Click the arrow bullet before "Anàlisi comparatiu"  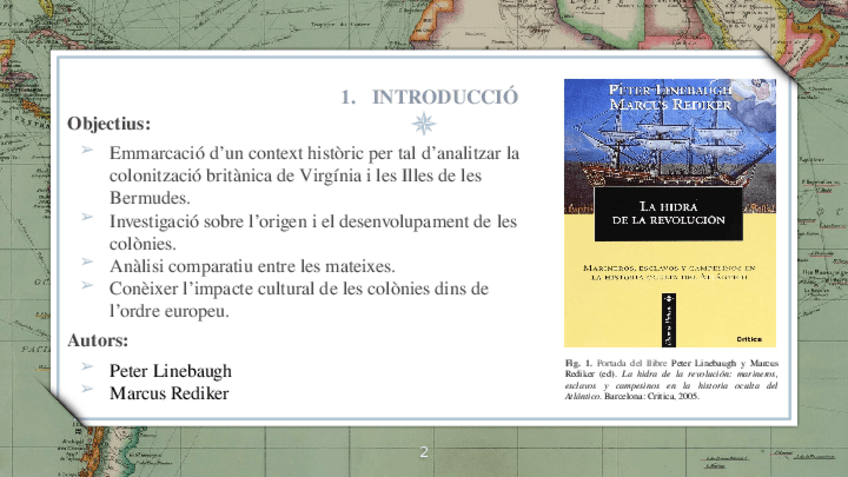[87, 262]
